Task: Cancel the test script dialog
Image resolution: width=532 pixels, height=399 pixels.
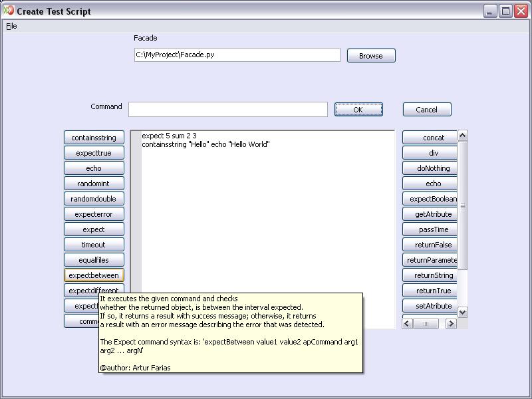Action: (426, 110)
